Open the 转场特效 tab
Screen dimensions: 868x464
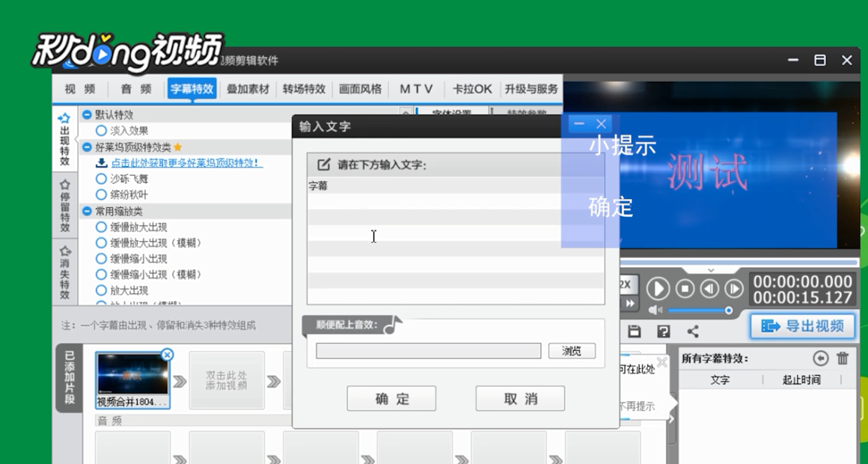pyautogui.click(x=304, y=88)
